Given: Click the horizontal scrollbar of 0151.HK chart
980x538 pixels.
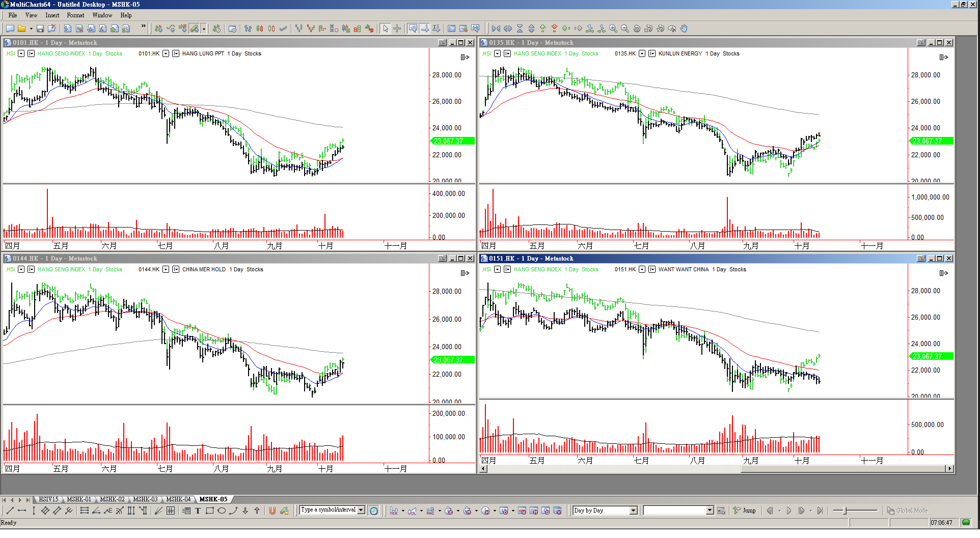Looking at the screenshot, I should [611, 469].
